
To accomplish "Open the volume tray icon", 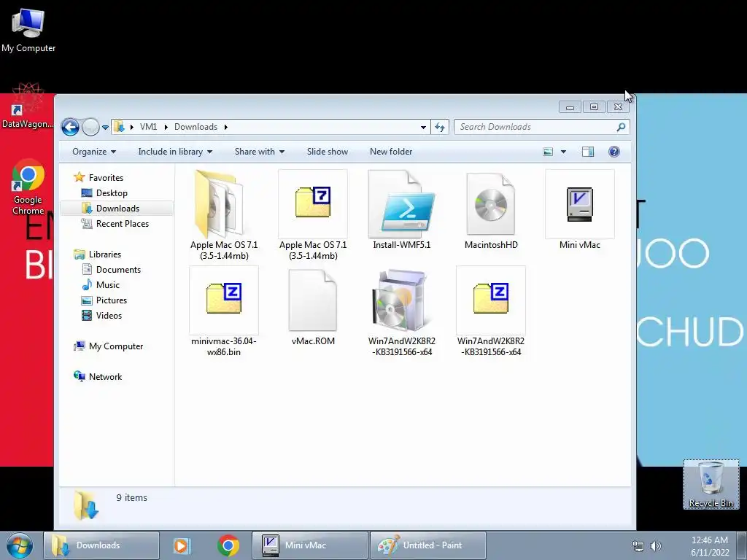I will [656, 546].
